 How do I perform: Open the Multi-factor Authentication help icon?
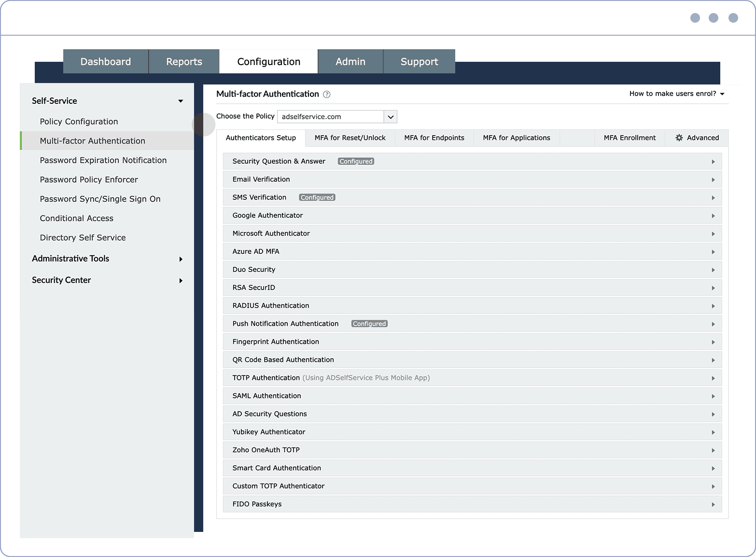point(327,95)
